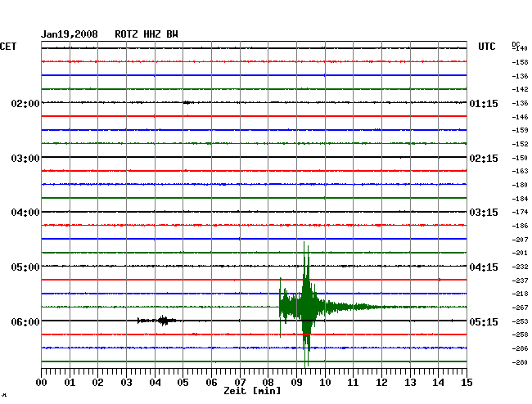Select the 05:00 CET time label
This screenshot has width=532, height=404.
pyautogui.click(x=25, y=267)
